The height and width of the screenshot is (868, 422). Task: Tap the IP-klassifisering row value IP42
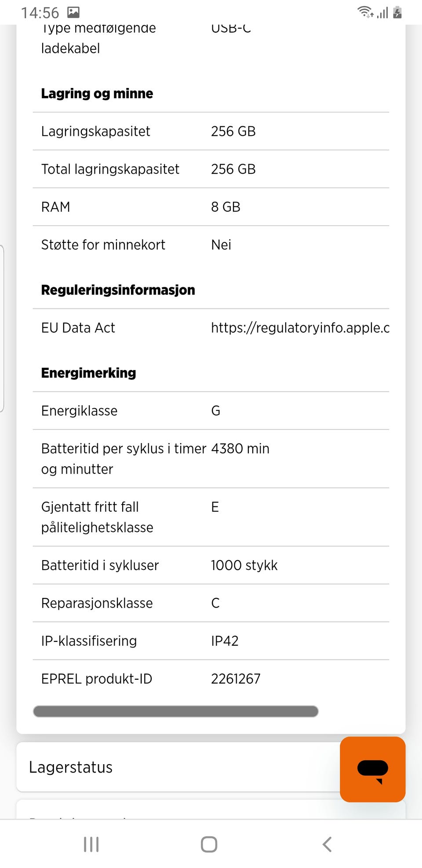point(225,641)
